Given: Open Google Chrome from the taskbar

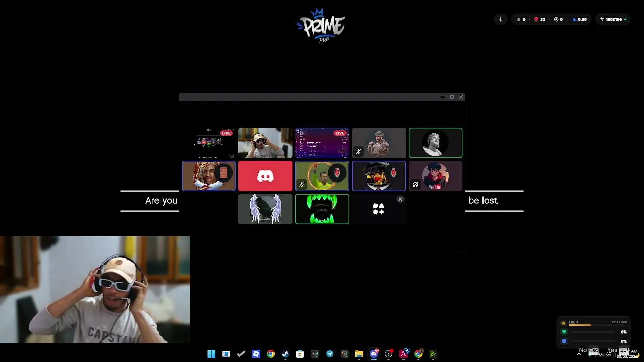Looking at the screenshot, I should tap(271, 354).
